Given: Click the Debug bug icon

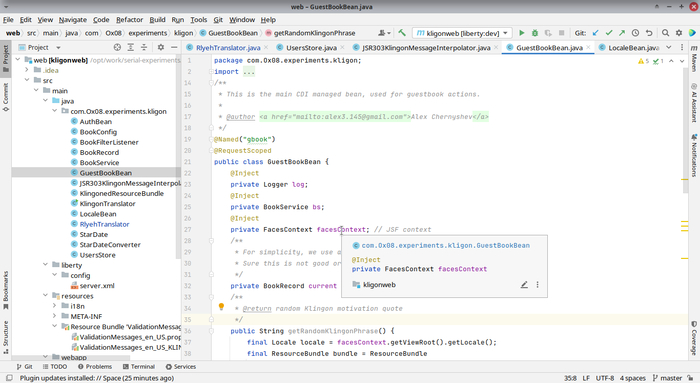Looking at the screenshot, I should coord(535,33).
